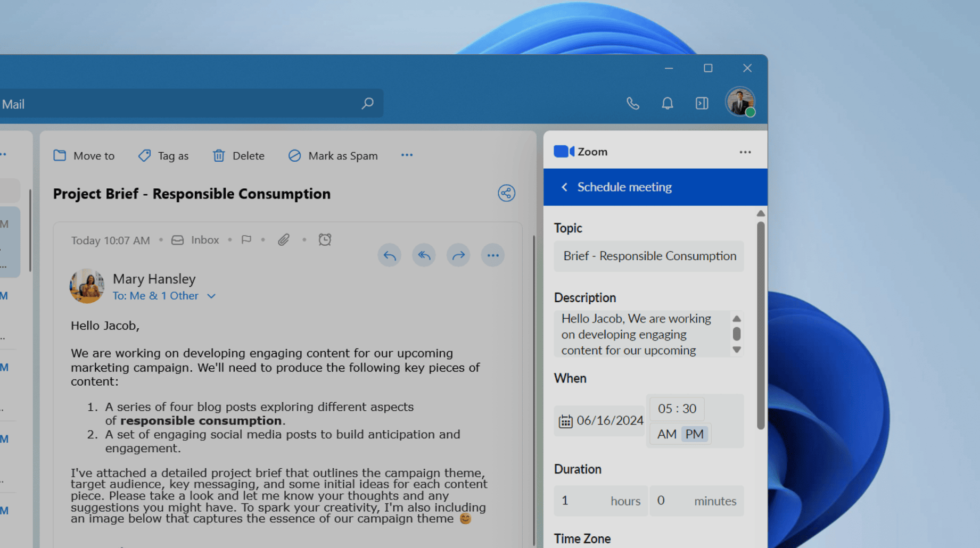Click the Zoom panel scrollbar up arrow

(761, 213)
